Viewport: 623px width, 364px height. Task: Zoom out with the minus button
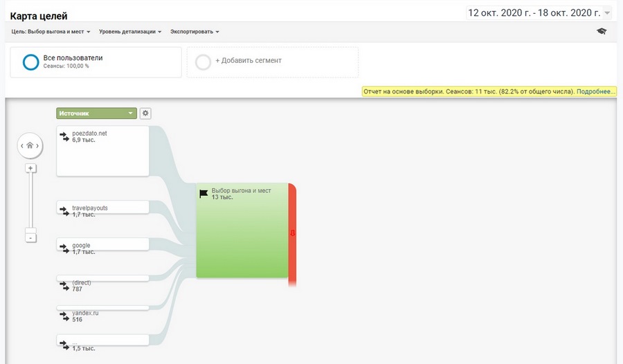pos(30,238)
